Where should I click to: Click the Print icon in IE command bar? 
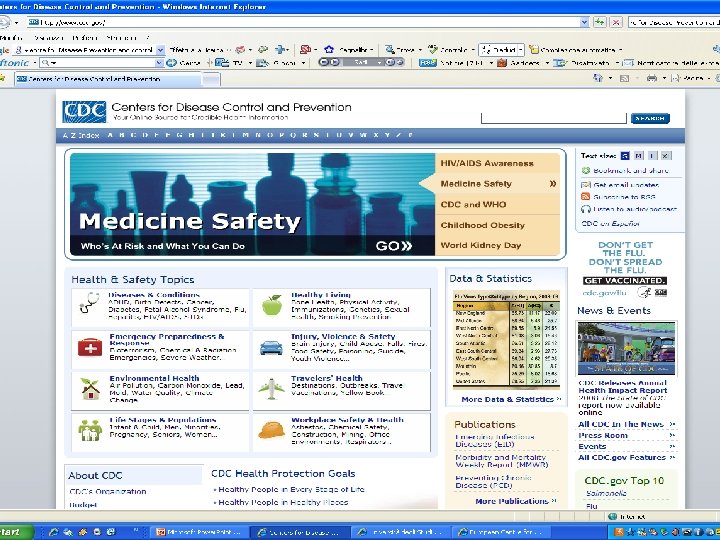tap(652, 79)
